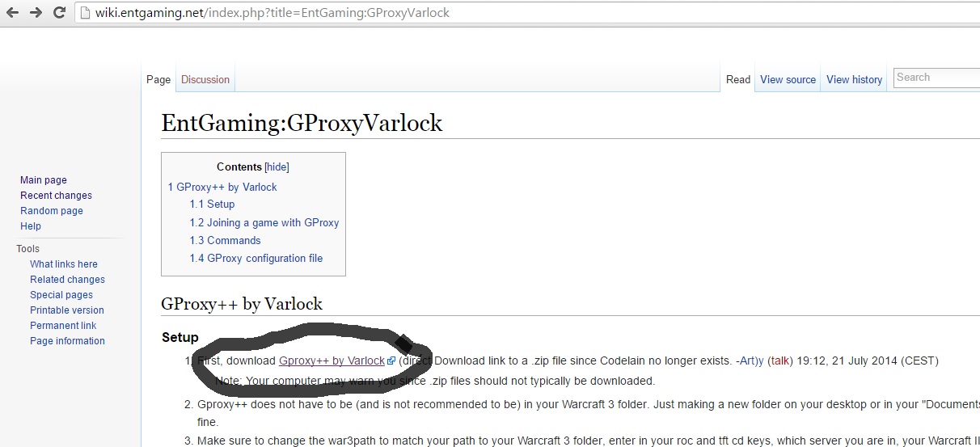Open a Random page
The image size is (980, 447).
52,211
